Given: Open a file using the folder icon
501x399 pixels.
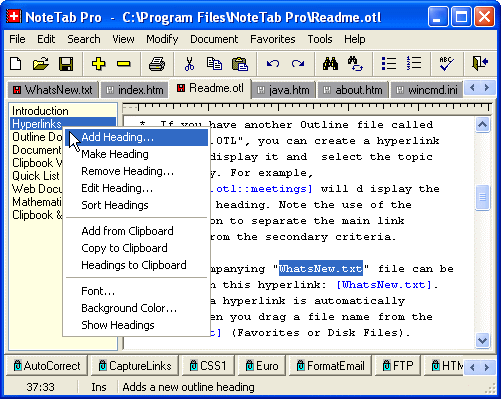Looking at the screenshot, I should tap(40, 63).
